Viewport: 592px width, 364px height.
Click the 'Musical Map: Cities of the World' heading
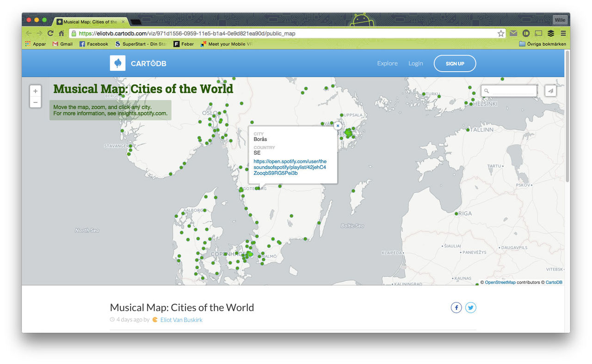[182, 308]
